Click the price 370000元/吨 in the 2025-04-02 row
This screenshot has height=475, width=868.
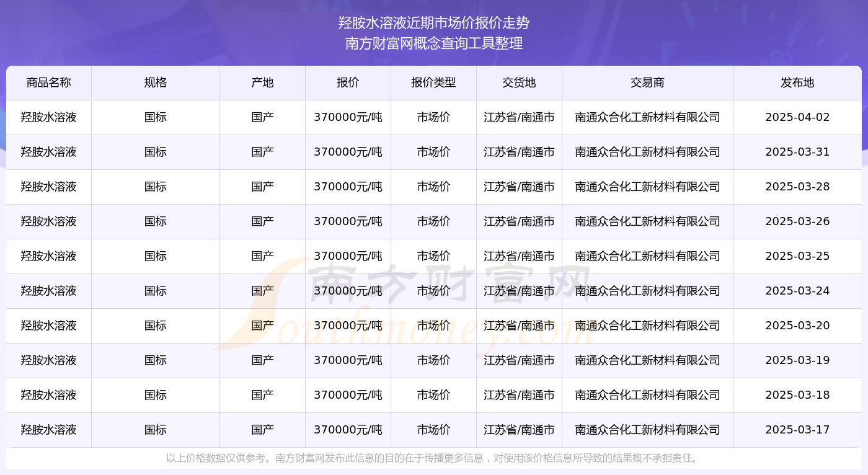pos(348,117)
